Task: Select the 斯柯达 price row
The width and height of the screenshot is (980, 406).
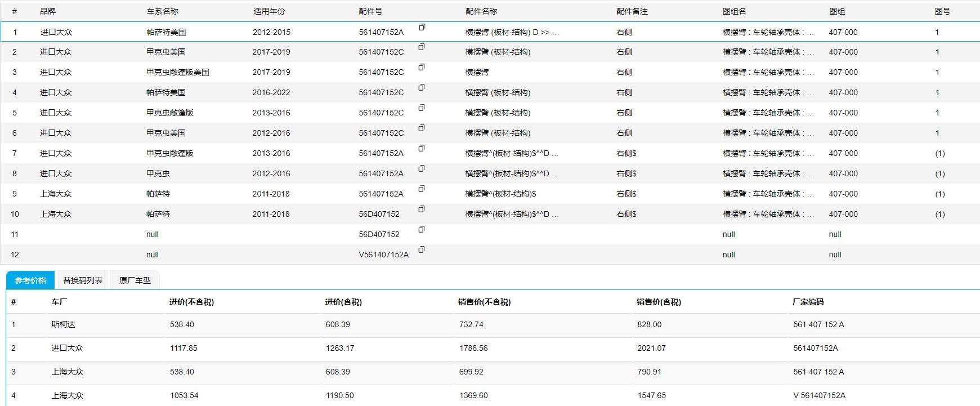Action: [x=63, y=325]
